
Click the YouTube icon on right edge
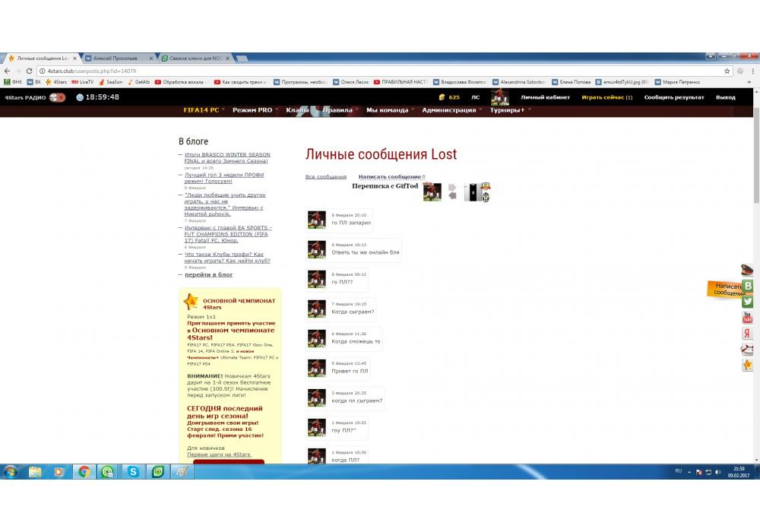pyautogui.click(x=748, y=318)
